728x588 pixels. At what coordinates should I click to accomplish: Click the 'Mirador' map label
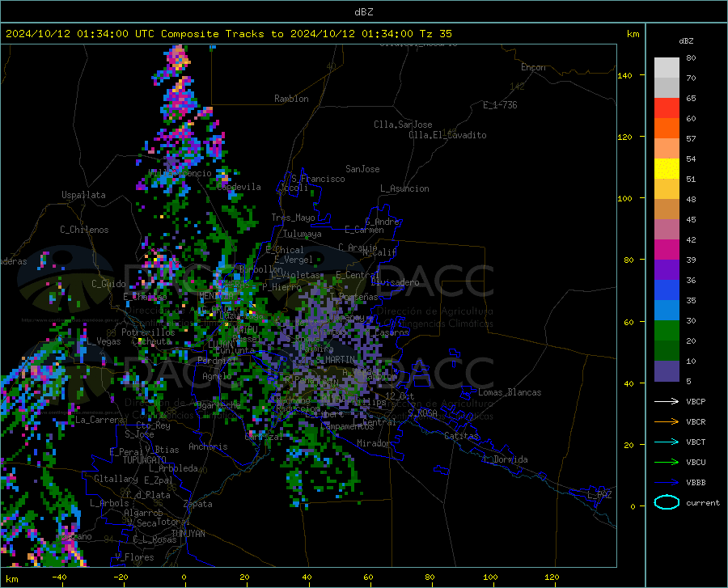[373, 443]
